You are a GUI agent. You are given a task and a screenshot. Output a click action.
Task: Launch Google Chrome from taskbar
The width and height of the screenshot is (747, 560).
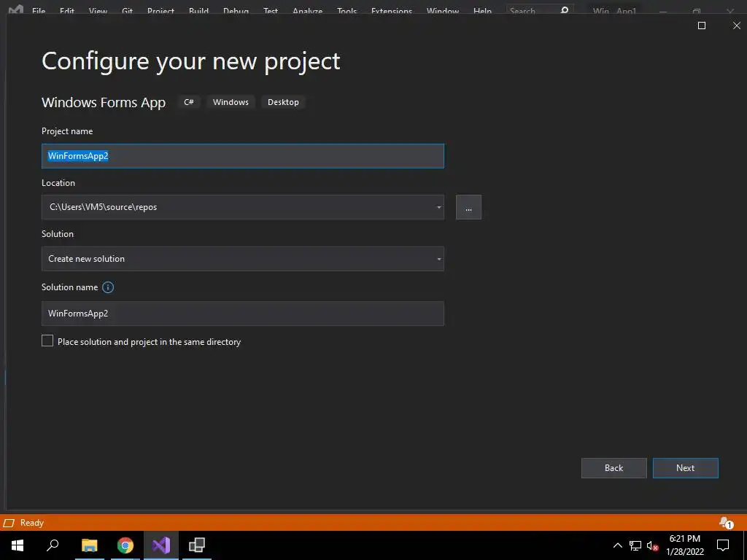pyautogui.click(x=125, y=545)
